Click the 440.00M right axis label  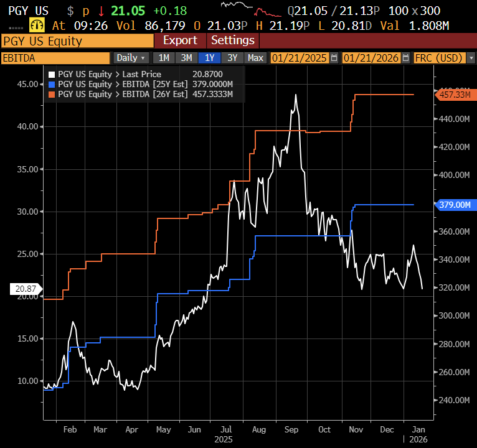454,119
